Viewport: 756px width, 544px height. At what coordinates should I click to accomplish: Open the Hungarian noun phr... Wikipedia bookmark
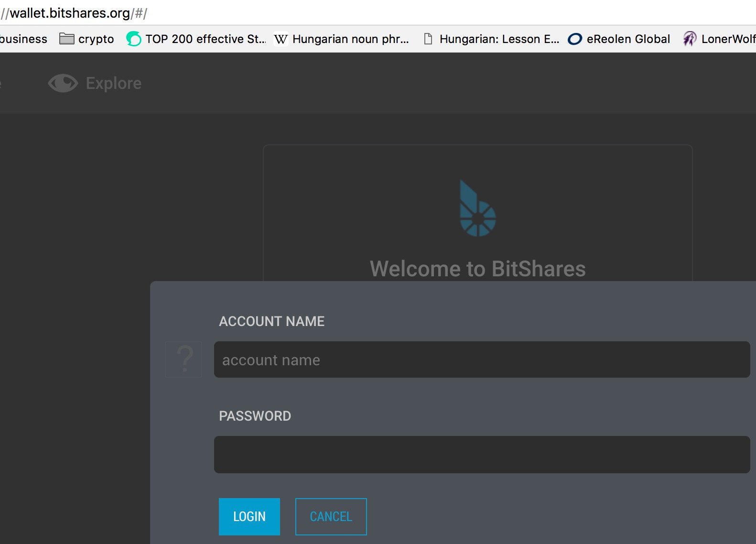click(x=341, y=39)
